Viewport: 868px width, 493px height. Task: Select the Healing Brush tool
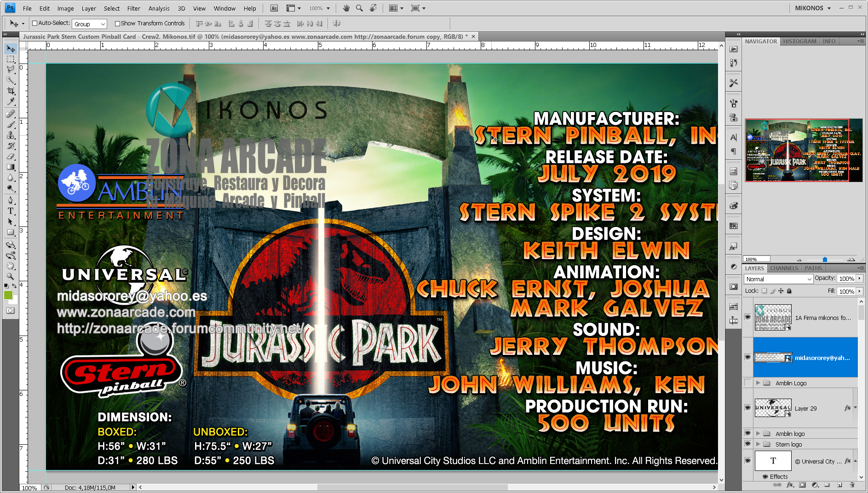(11, 114)
